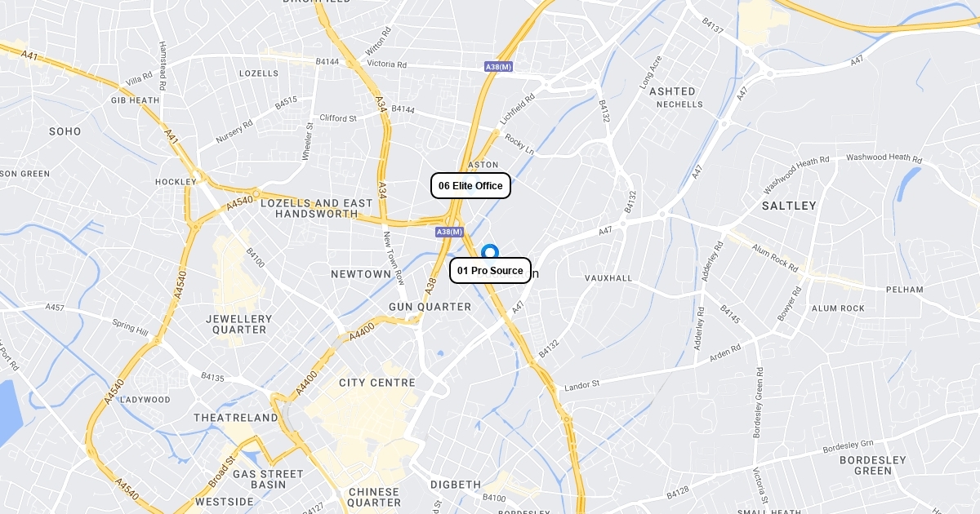
Task: Select the ALUM ROCK area label
Action: click(x=838, y=308)
